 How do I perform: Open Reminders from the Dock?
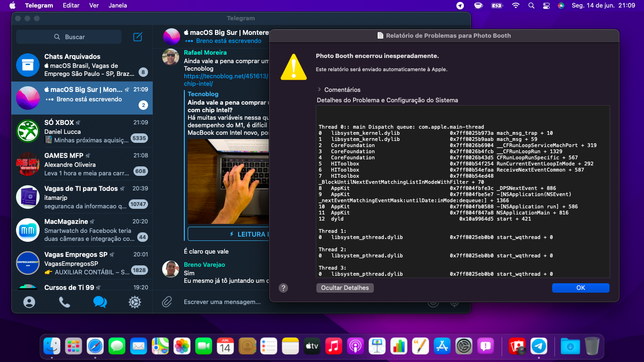pos(269,346)
